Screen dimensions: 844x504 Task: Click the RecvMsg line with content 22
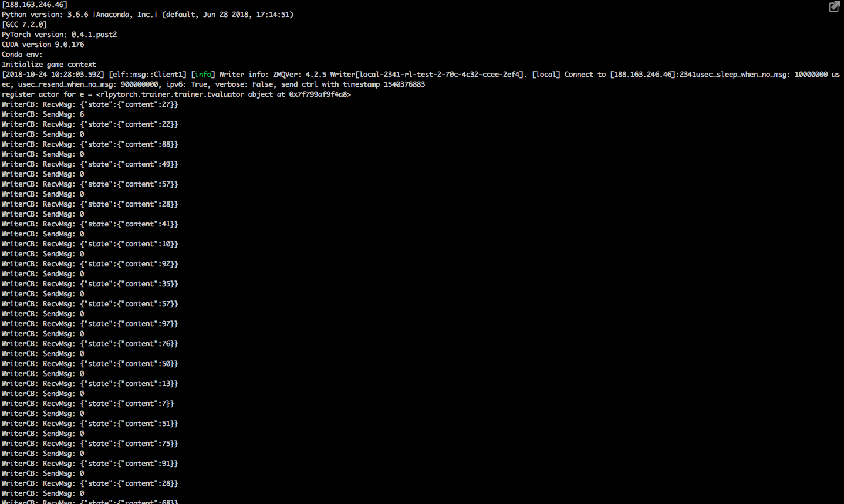pyautogui.click(x=90, y=124)
